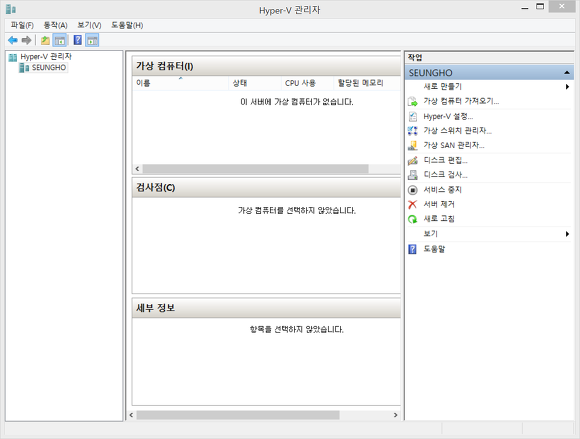The height and width of the screenshot is (439, 580).
Task: Click 가상 컴퓨터 가져오기... action
Action: [461, 101]
